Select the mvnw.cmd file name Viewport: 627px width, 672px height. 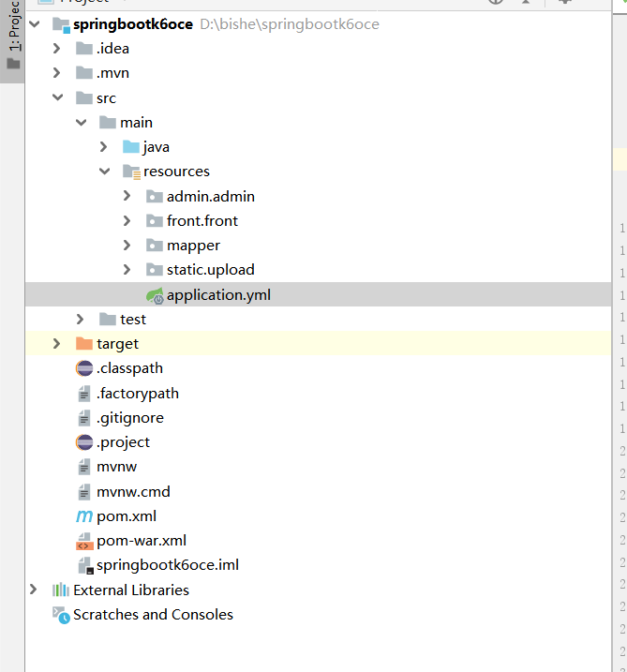point(133,491)
